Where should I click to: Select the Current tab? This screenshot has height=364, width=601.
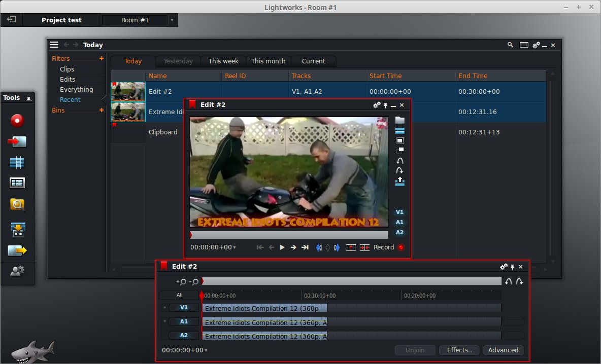pos(313,61)
